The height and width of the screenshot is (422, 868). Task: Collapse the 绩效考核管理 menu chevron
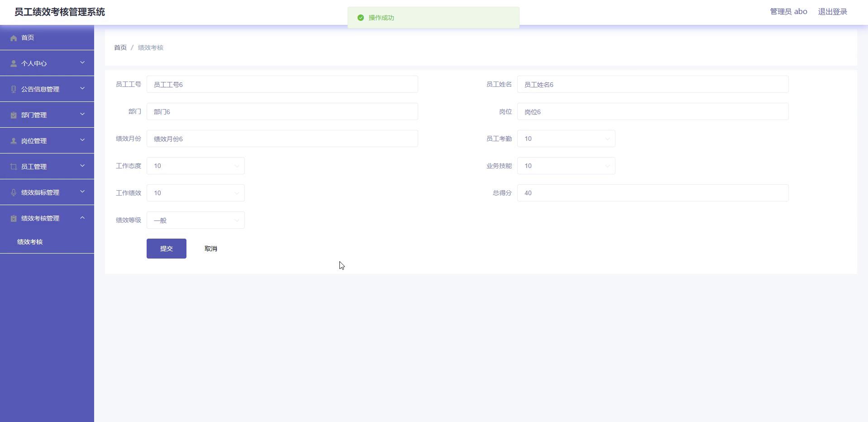82,218
